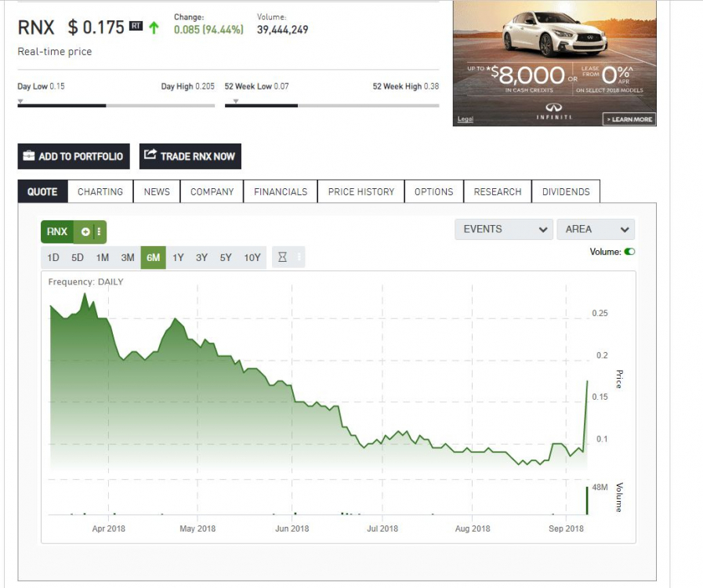
Task: Open the RNX symbol options dots menu
Action: pyautogui.click(x=99, y=232)
